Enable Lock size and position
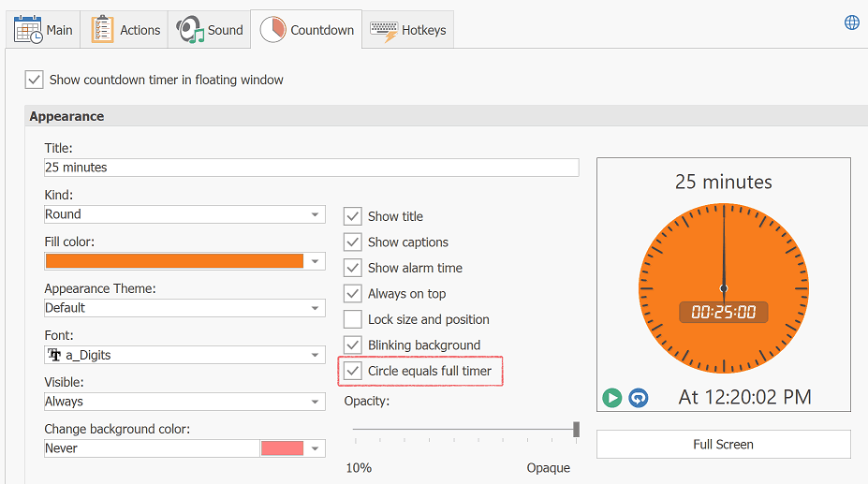868x484 pixels. coord(353,319)
